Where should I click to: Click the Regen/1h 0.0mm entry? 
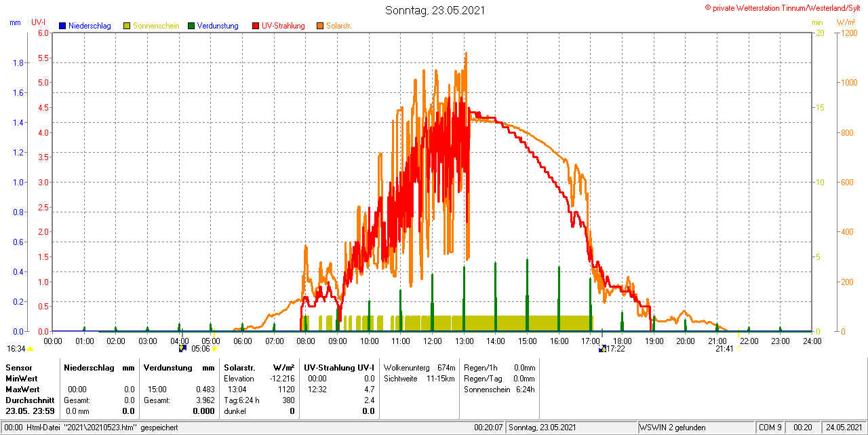(x=500, y=367)
